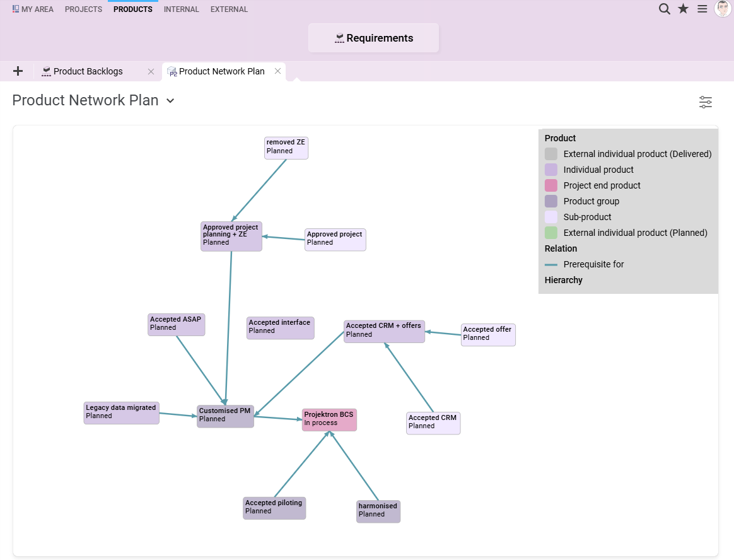The width and height of the screenshot is (734, 560).
Task: Select the Accepted ASAP node
Action: point(177,325)
